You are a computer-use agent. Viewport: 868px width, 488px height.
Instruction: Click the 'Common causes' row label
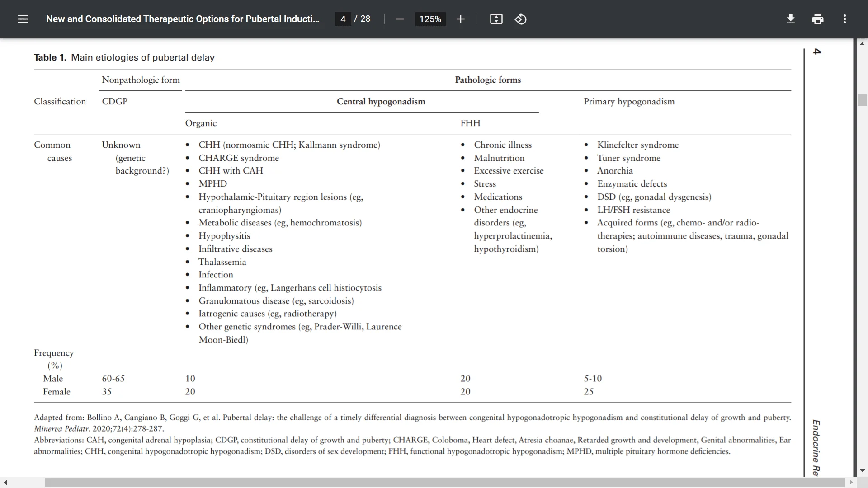[x=52, y=151]
